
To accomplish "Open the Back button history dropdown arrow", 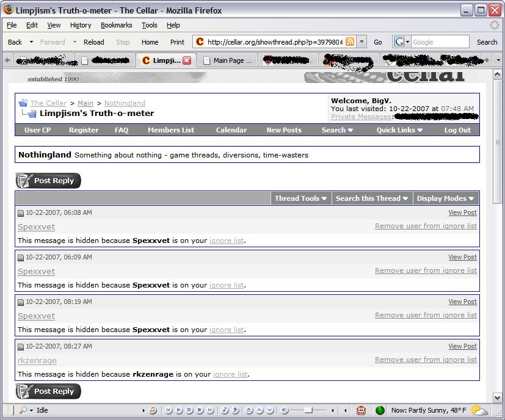I will 31,42.
